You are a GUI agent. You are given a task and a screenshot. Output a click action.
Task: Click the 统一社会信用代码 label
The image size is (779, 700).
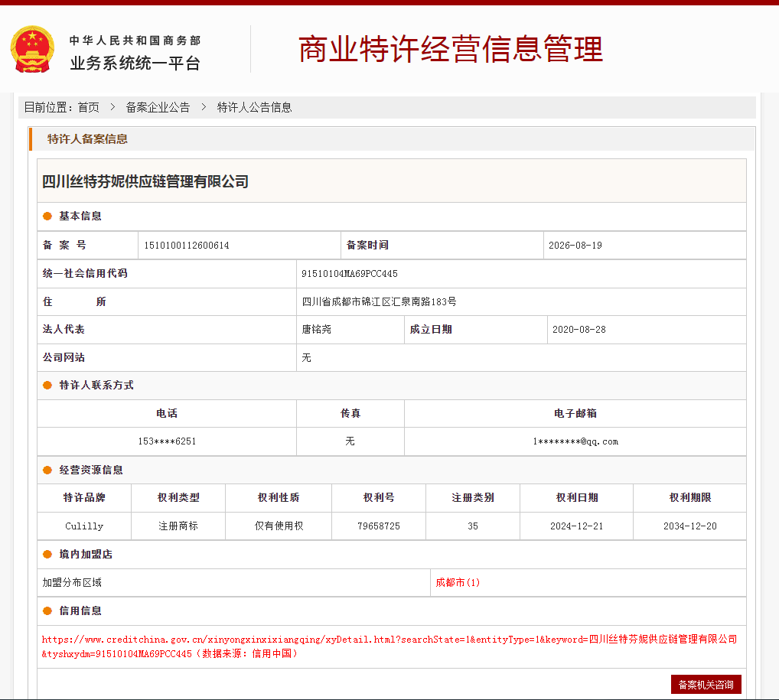point(85,273)
